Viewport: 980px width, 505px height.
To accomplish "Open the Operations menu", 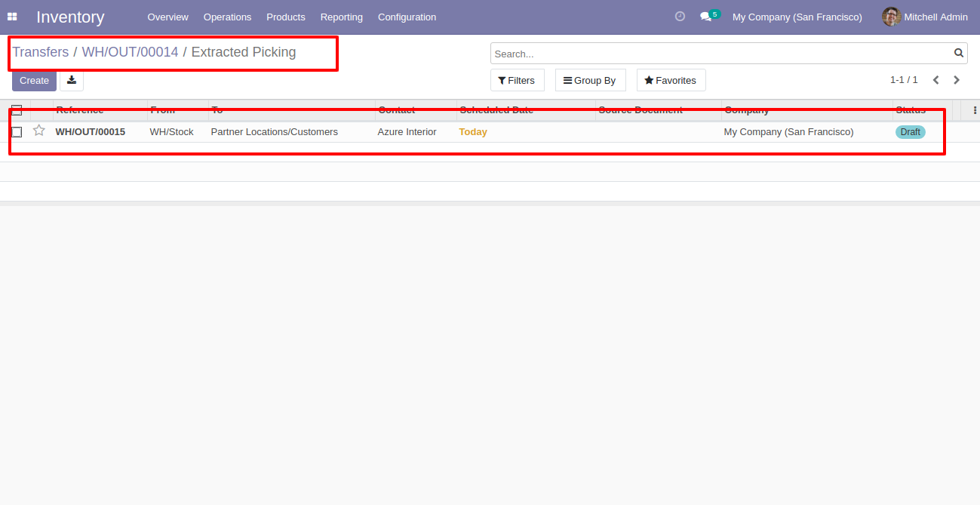I will (x=227, y=17).
